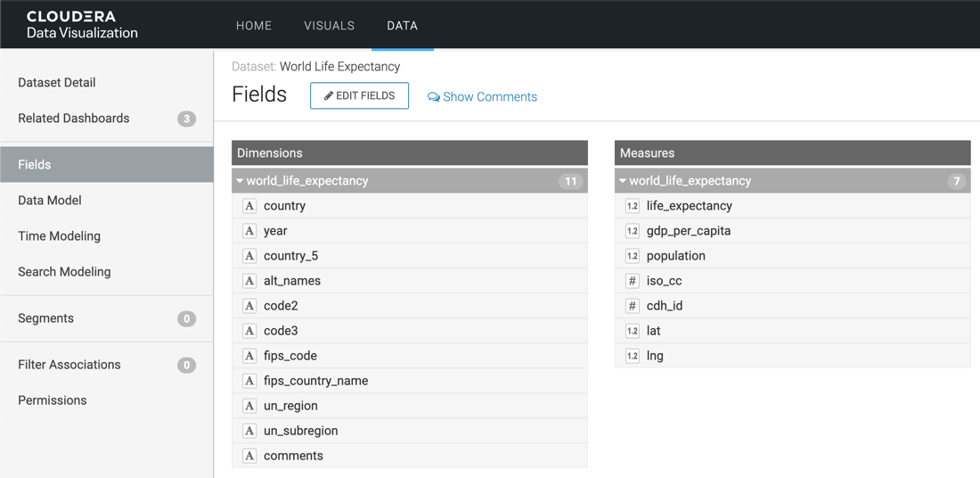Select Data Model in the sidebar
Viewport: 980px width, 478px height.
[x=50, y=201]
